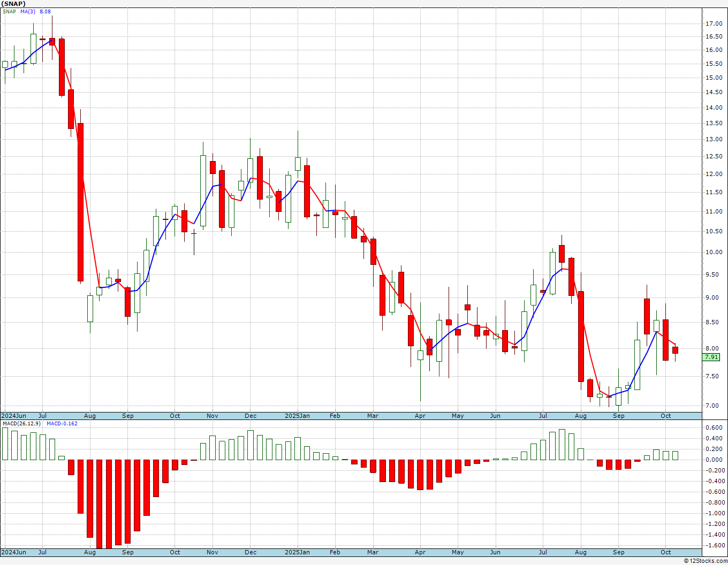Click the 16.50 price axis label
Image resolution: width=728 pixels, height=565 pixels.
pyautogui.click(x=714, y=37)
